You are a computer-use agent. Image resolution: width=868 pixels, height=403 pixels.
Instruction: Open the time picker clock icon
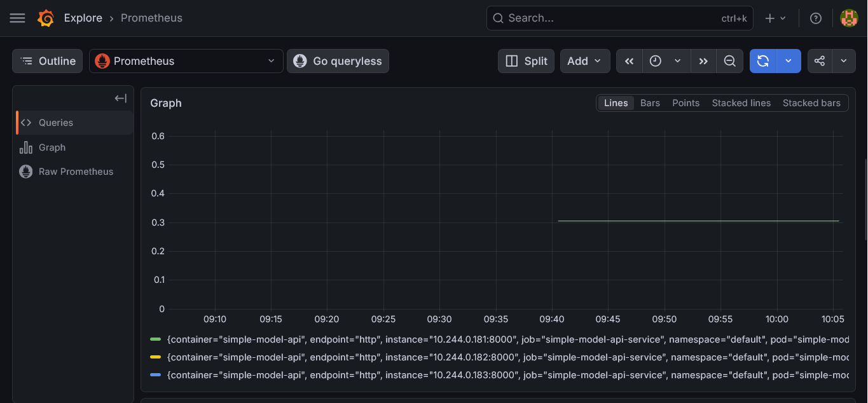pyautogui.click(x=656, y=61)
